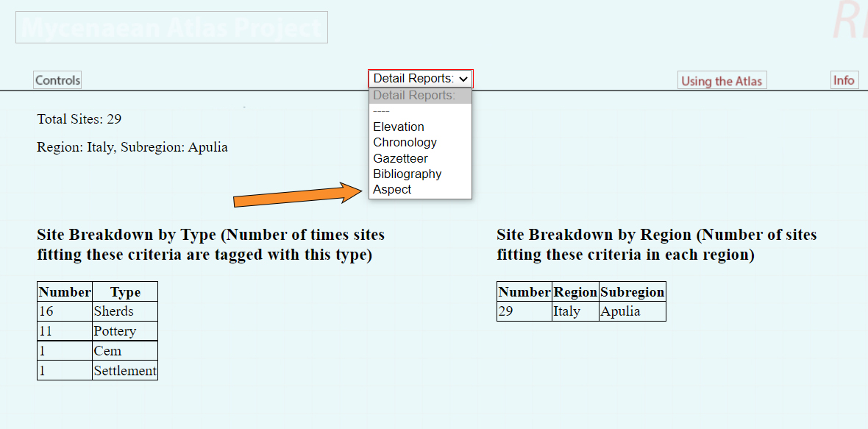The width and height of the screenshot is (868, 429).
Task: Open the Info page
Action: (x=844, y=80)
